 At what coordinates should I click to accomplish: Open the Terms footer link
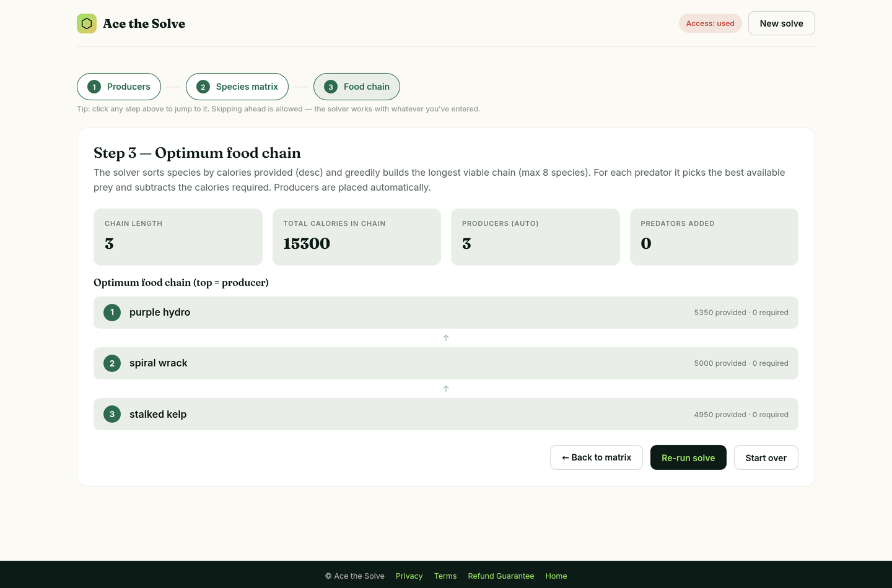pyautogui.click(x=445, y=576)
